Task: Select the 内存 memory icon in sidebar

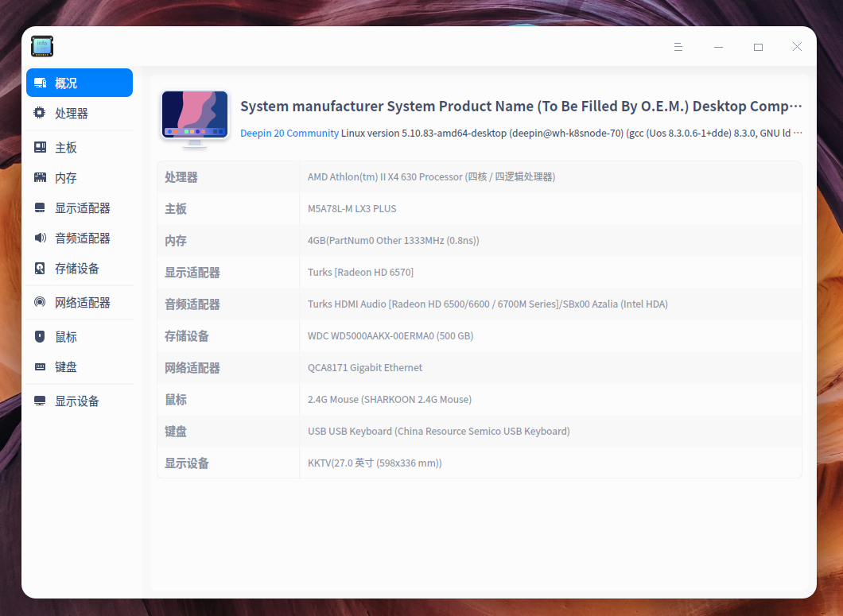Action: [x=39, y=177]
